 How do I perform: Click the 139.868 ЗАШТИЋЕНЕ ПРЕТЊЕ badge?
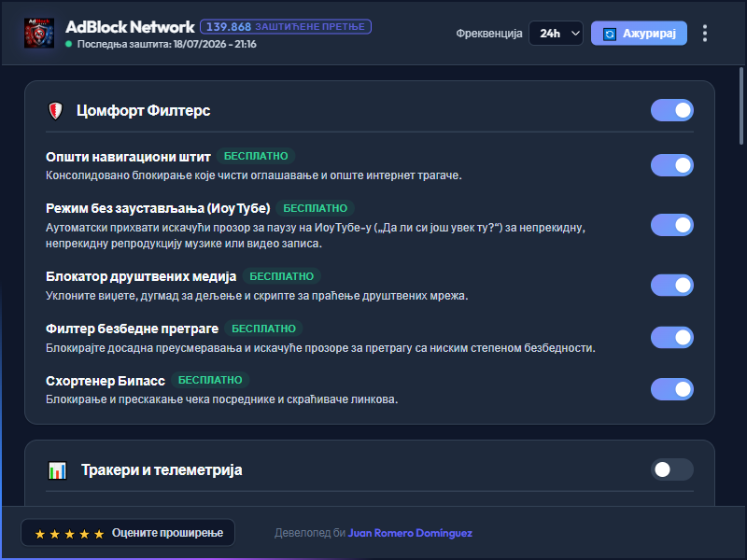click(286, 27)
